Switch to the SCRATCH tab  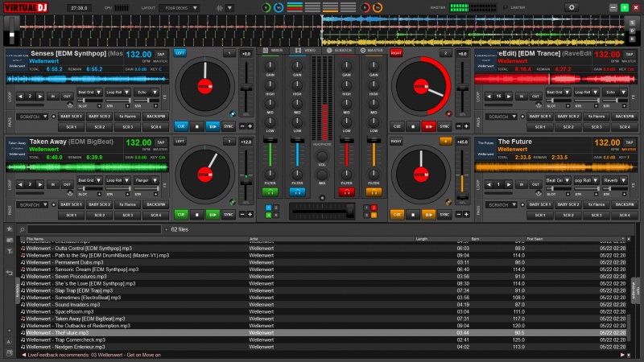click(340, 51)
